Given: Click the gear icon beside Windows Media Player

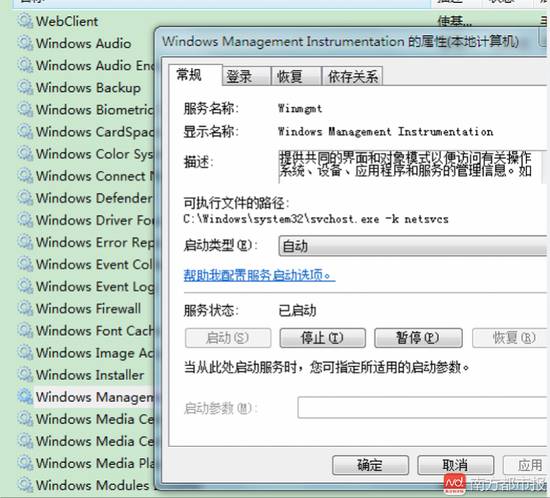Looking at the screenshot, I should point(25,463).
